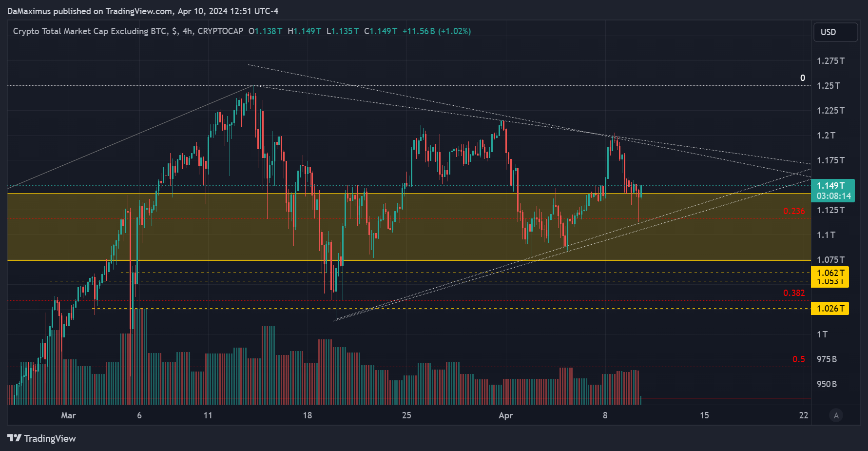Click the high value 'H1.149T'
868x451 pixels.
coord(305,31)
